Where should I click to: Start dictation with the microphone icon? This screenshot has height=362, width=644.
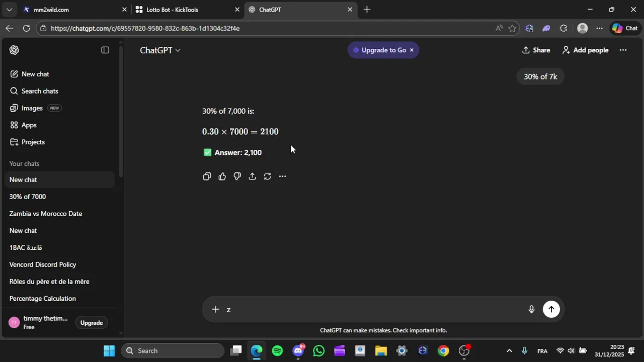point(531,309)
